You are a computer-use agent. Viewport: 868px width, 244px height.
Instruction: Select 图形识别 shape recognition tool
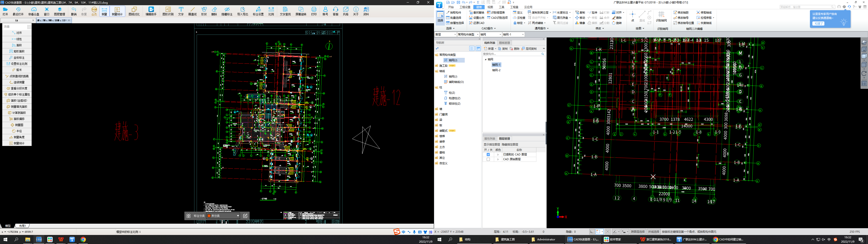coord(168,11)
